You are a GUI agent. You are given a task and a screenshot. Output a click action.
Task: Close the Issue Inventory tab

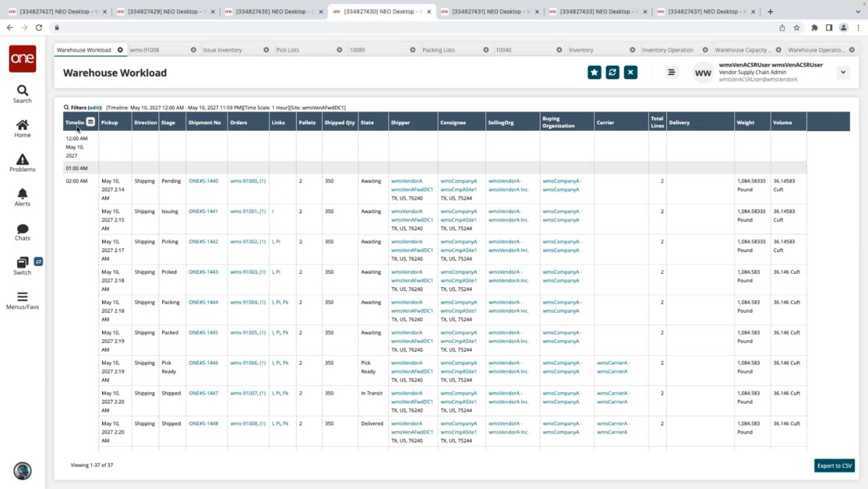pyautogui.click(x=266, y=50)
